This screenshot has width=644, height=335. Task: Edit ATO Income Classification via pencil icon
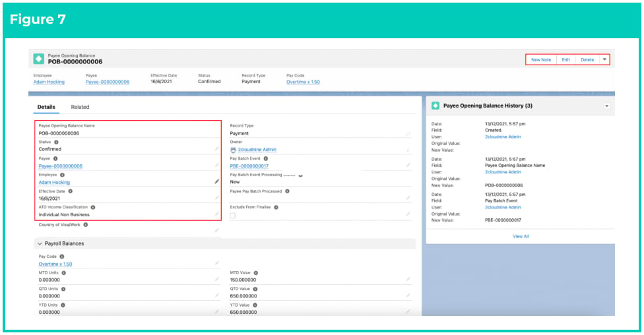(216, 214)
